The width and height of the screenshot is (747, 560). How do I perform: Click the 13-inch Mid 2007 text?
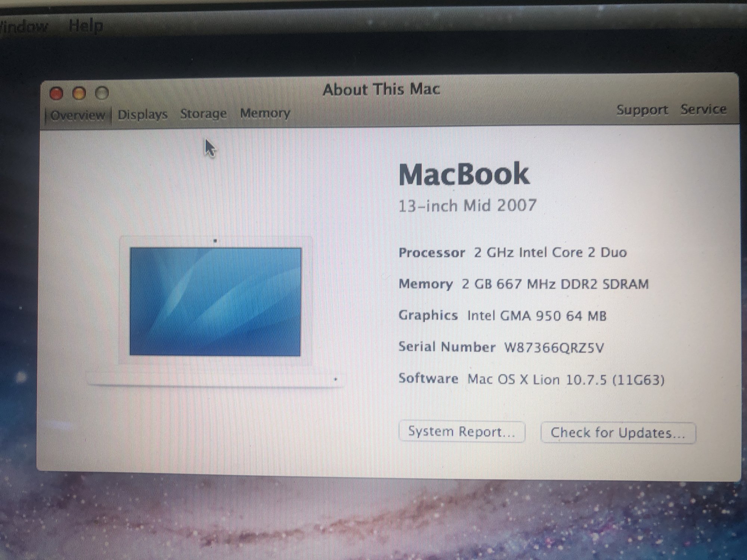[468, 205]
